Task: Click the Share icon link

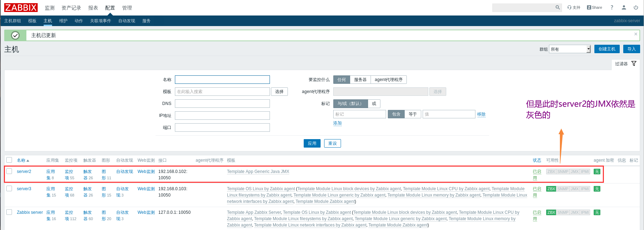Action: [x=594, y=7]
